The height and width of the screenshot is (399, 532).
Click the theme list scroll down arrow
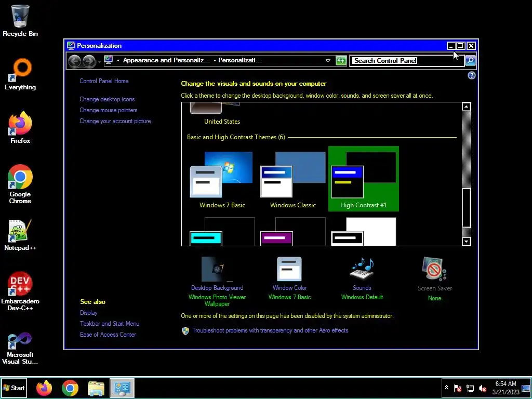pos(466,241)
